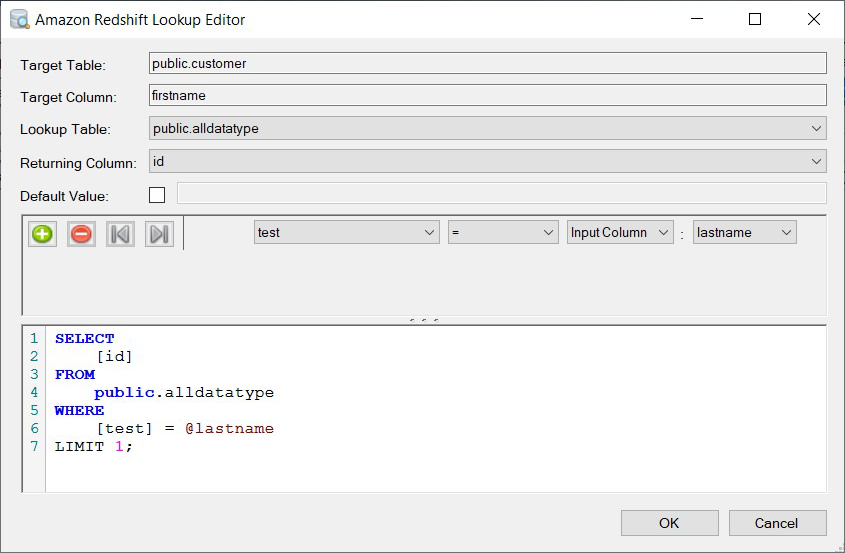Click the 'Lookup Table:' label
This screenshot has width=845, height=553.
65,129
